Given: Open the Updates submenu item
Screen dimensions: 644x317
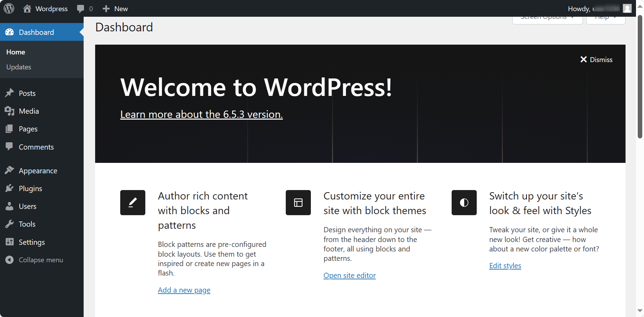Looking at the screenshot, I should (x=19, y=67).
